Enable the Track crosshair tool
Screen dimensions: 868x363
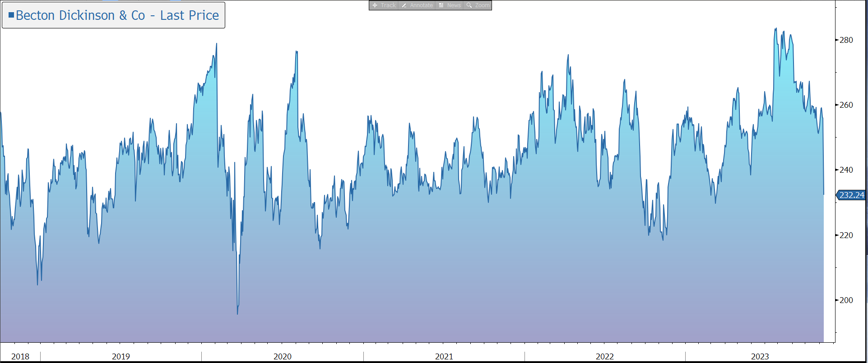[384, 5]
